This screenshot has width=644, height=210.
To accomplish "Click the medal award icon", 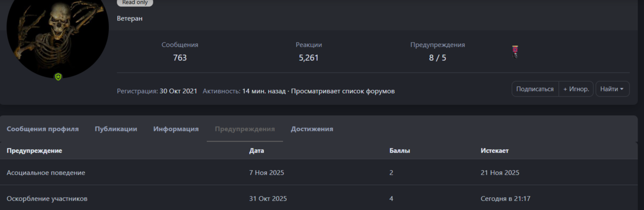I will point(515,52).
